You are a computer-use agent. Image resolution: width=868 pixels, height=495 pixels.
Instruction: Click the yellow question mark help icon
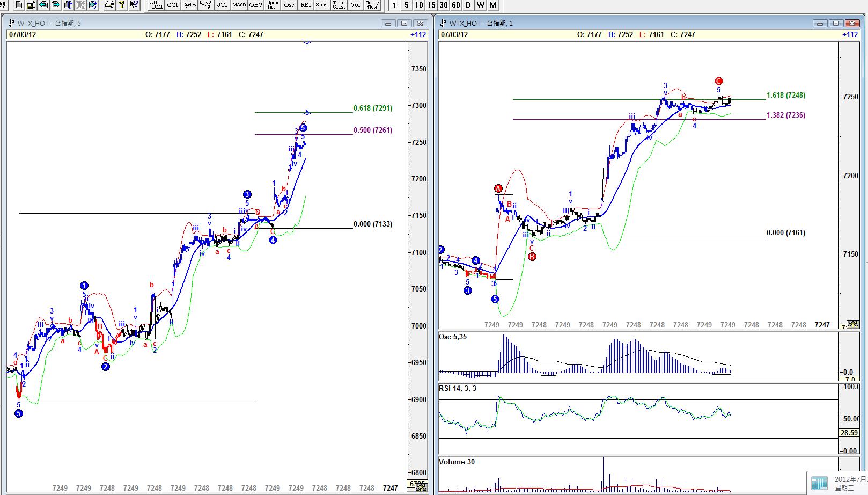122,4
